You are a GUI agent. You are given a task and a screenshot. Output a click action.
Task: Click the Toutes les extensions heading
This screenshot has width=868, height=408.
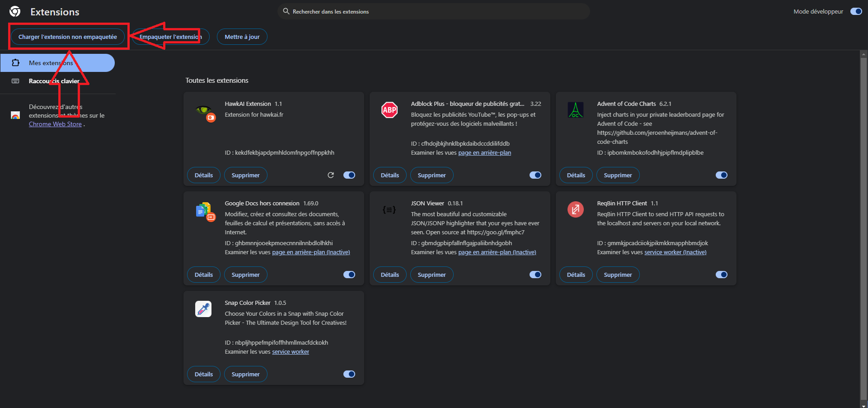click(217, 81)
